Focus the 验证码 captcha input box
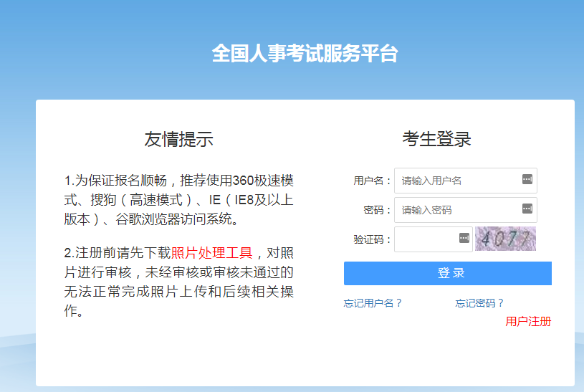The height and width of the screenshot is (392, 584). 434,239
